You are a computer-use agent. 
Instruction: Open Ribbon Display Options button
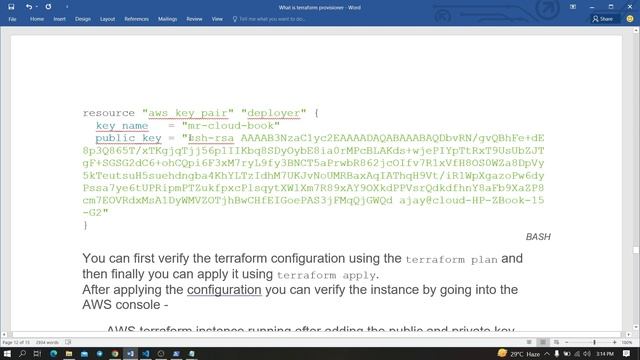tap(573, 7)
